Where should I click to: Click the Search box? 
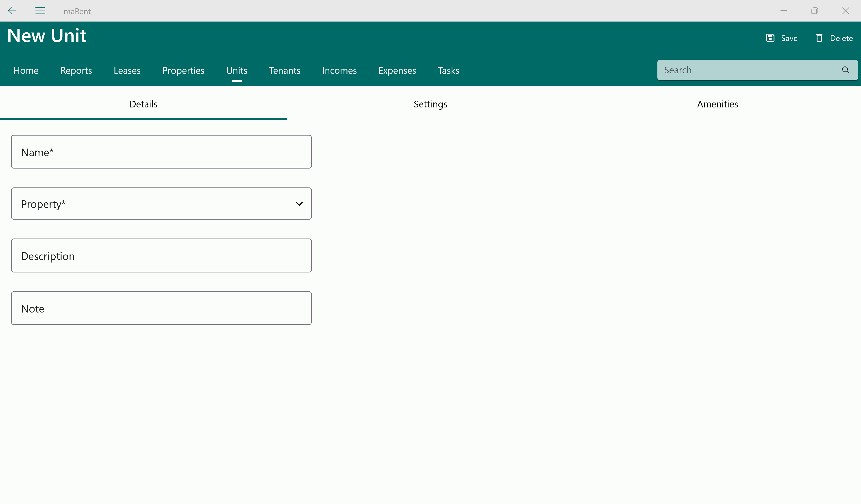point(748,70)
